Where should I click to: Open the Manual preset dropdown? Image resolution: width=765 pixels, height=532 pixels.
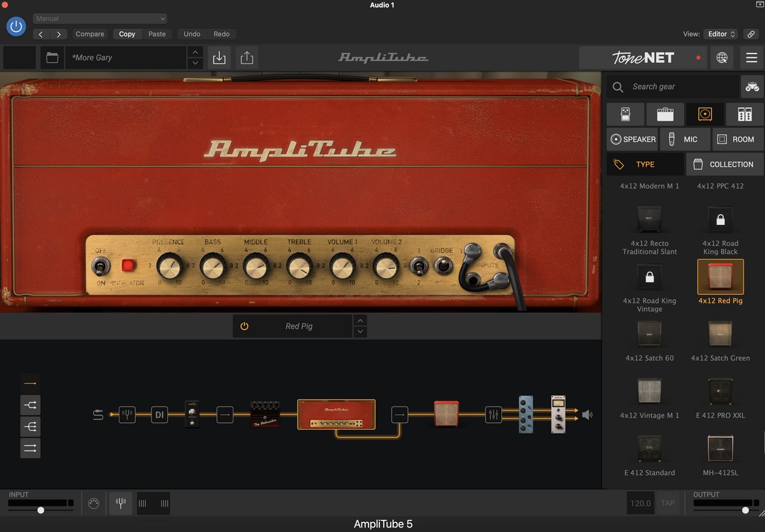[100, 18]
